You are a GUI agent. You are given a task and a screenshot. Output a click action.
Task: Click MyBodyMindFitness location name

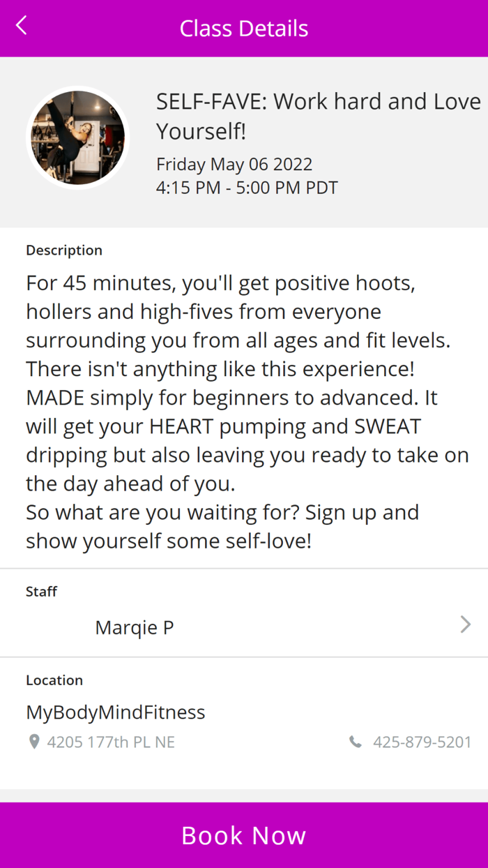point(116,712)
